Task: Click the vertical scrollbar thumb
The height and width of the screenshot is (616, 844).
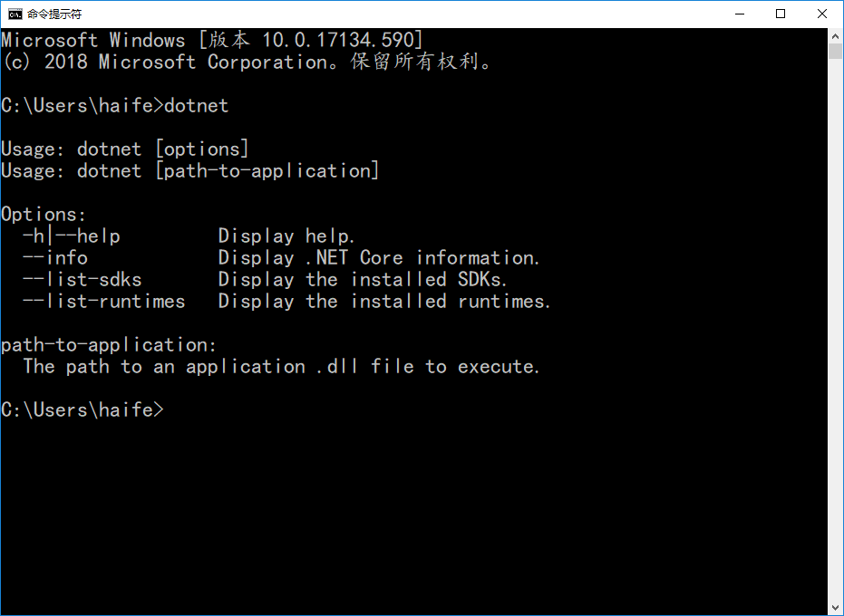Action: tap(836, 51)
